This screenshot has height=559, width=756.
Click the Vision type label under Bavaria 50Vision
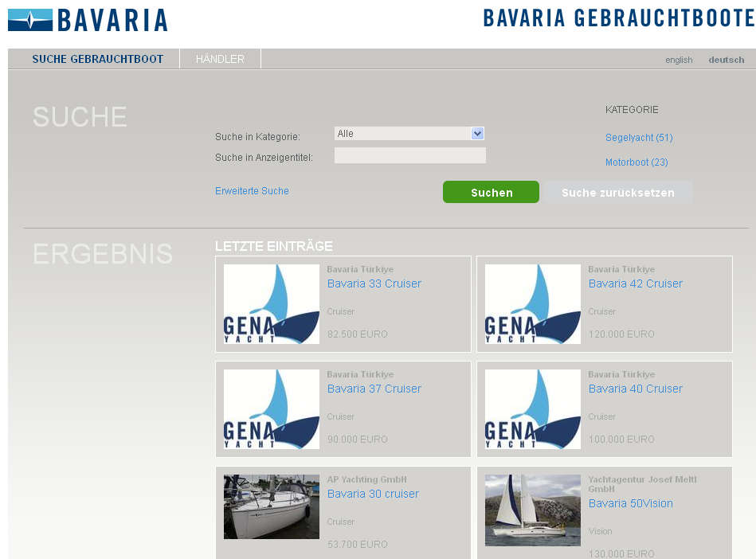coord(601,531)
